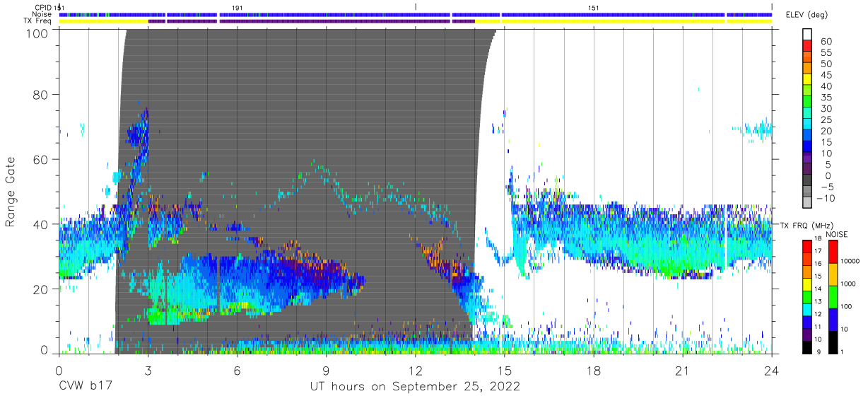
Task: Pick the red top segment of TX FRQ bar
Action: click(x=807, y=245)
